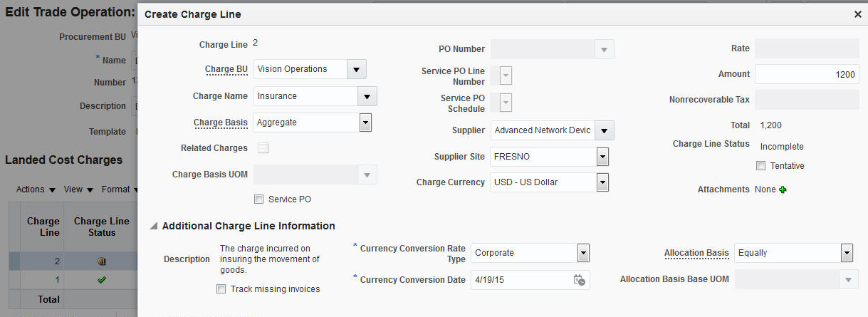The height and width of the screenshot is (317, 868).
Task: Close the Create Charge Line dialog
Action: (857, 14)
